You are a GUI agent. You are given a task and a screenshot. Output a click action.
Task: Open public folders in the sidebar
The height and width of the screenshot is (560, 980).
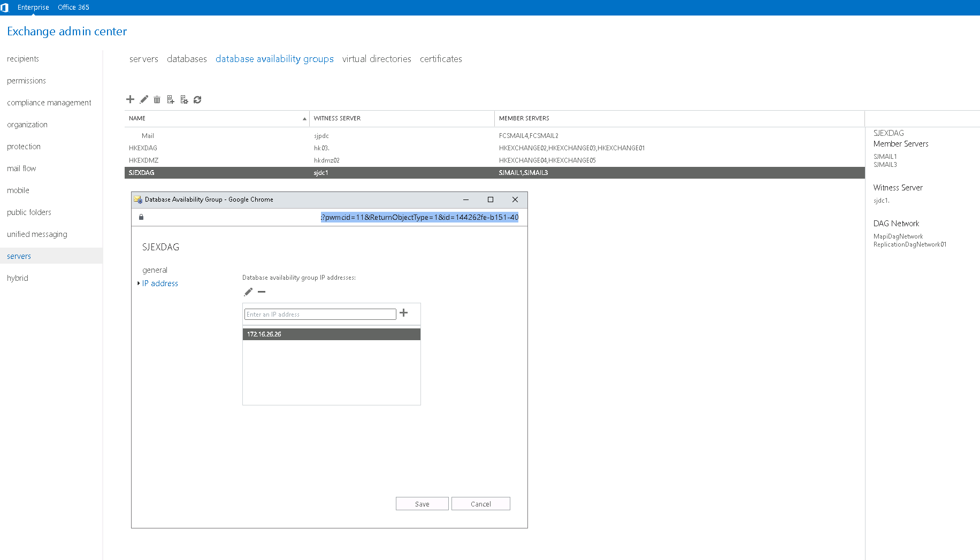29,212
